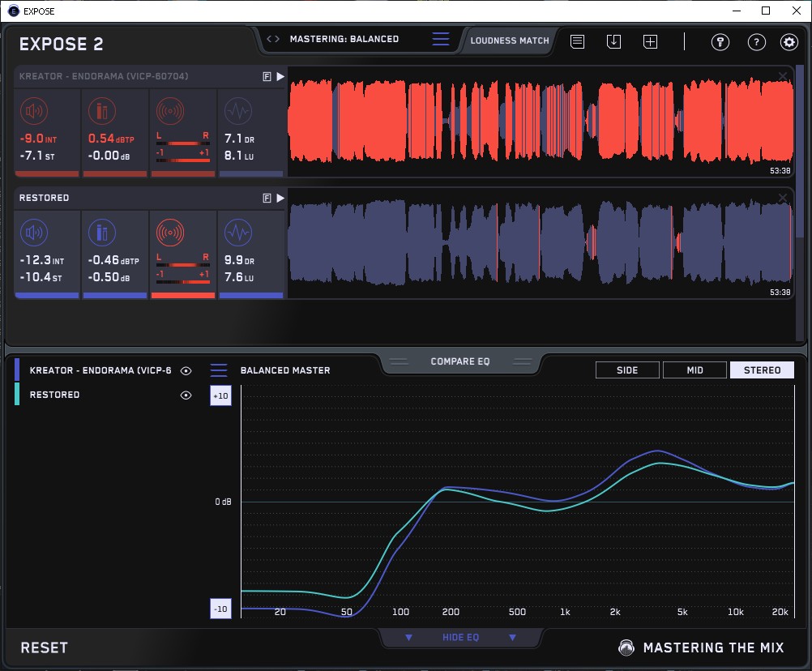This screenshot has height=671, width=812.
Task: Open the Balanced Master EQ preset list
Action: (x=219, y=370)
